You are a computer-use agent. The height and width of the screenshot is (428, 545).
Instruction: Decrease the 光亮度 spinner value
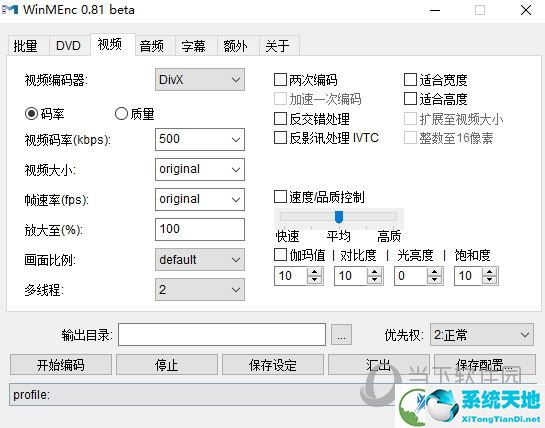[x=434, y=280]
